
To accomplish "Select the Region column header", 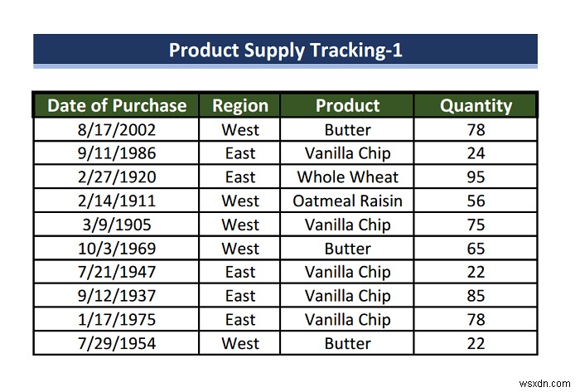I will click(x=240, y=105).
